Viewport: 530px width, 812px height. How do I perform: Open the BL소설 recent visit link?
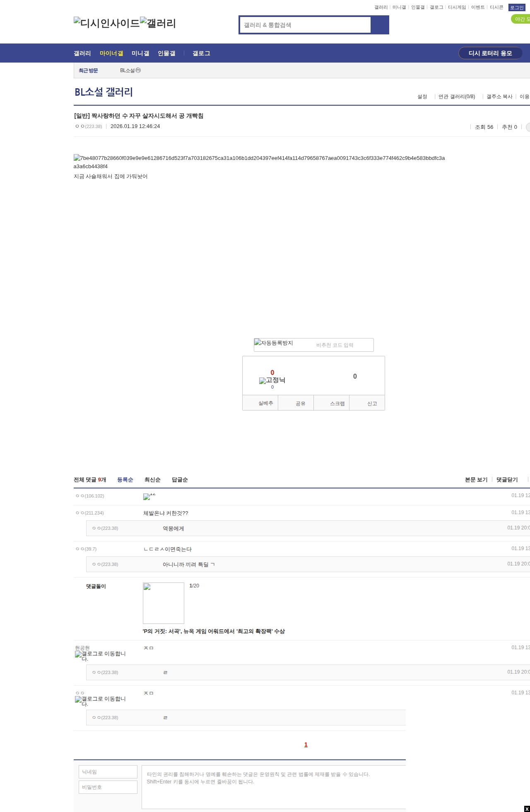(x=128, y=70)
